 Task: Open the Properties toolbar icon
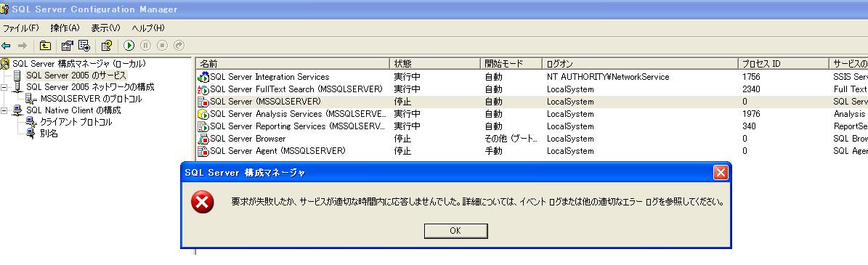(67, 45)
